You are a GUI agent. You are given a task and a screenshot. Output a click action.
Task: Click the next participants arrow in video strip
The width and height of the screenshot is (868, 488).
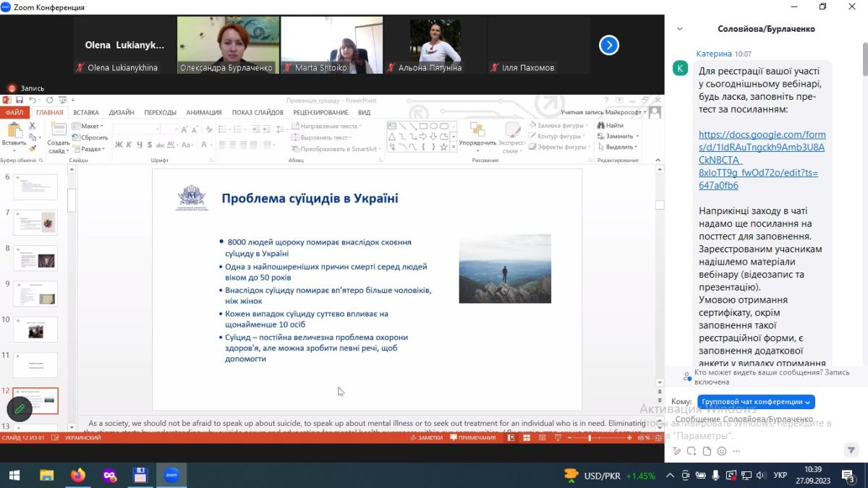click(609, 46)
